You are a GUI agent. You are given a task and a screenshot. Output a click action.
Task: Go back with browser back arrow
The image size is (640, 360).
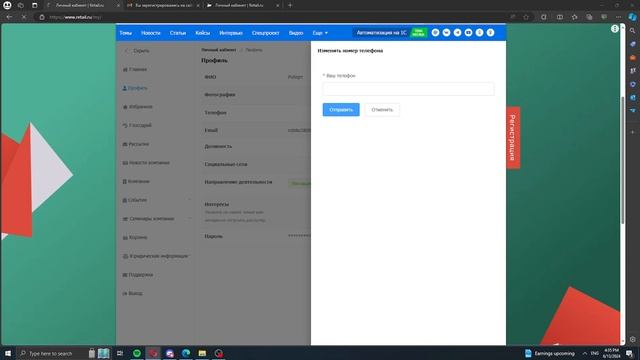pyautogui.click(x=9, y=17)
